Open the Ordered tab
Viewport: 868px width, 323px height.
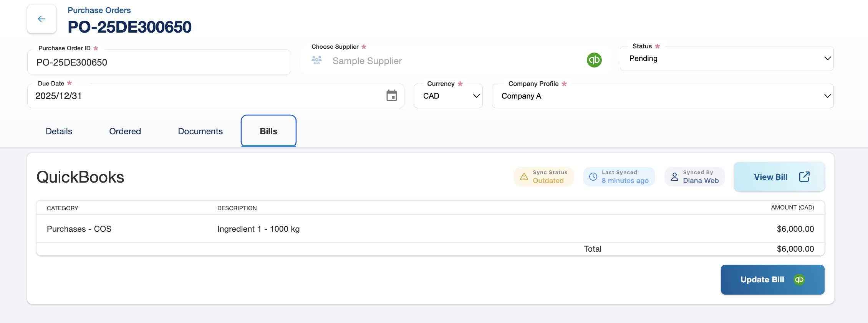click(125, 131)
